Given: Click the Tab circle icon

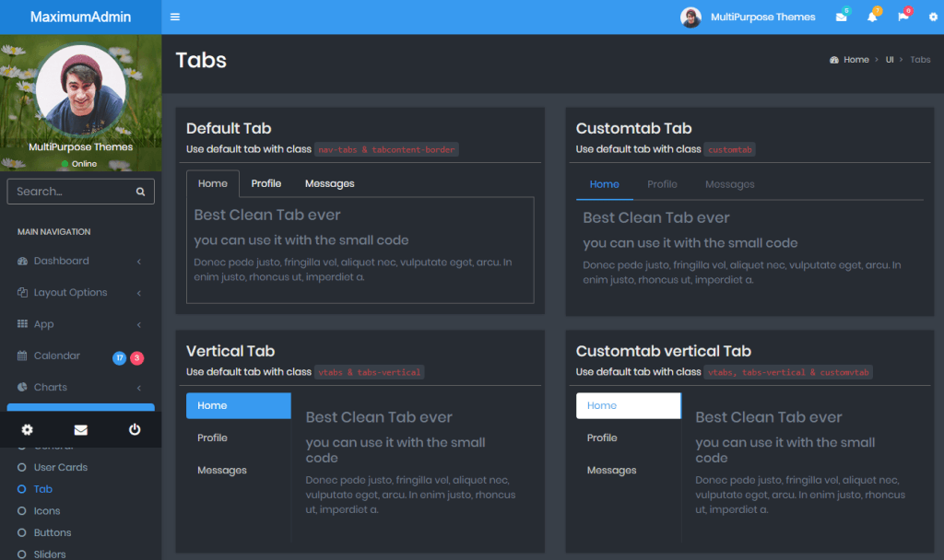Looking at the screenshot, I should point(22,489).
